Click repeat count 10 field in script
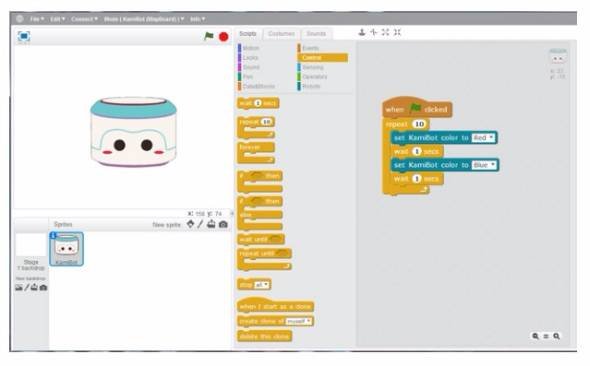Viewport: 590px width, 366px height. [419, 124]
